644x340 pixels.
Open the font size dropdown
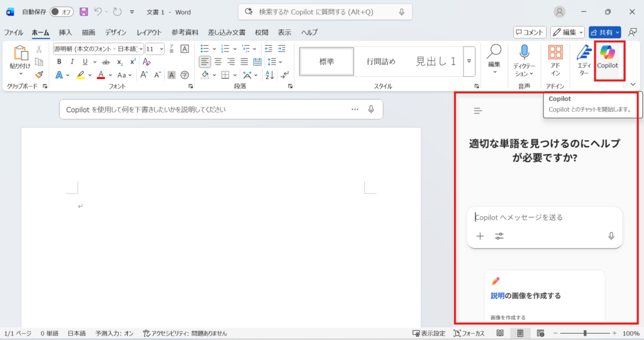[162, 48]
